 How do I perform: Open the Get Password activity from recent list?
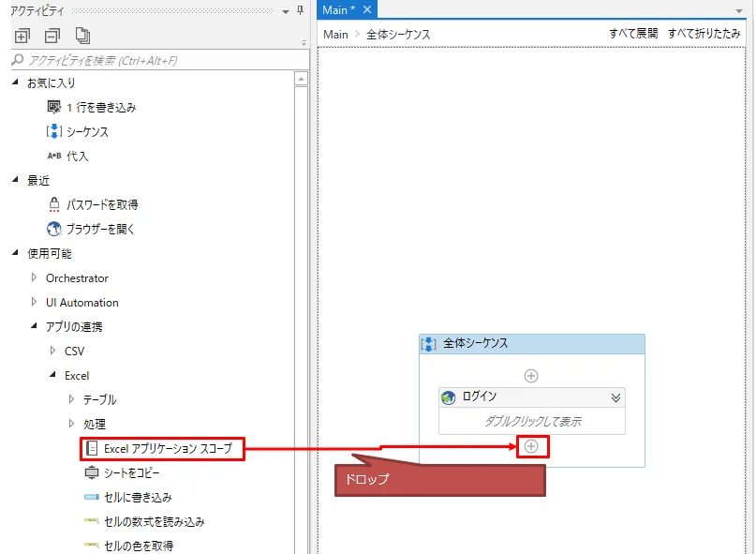tap(56, 203)
